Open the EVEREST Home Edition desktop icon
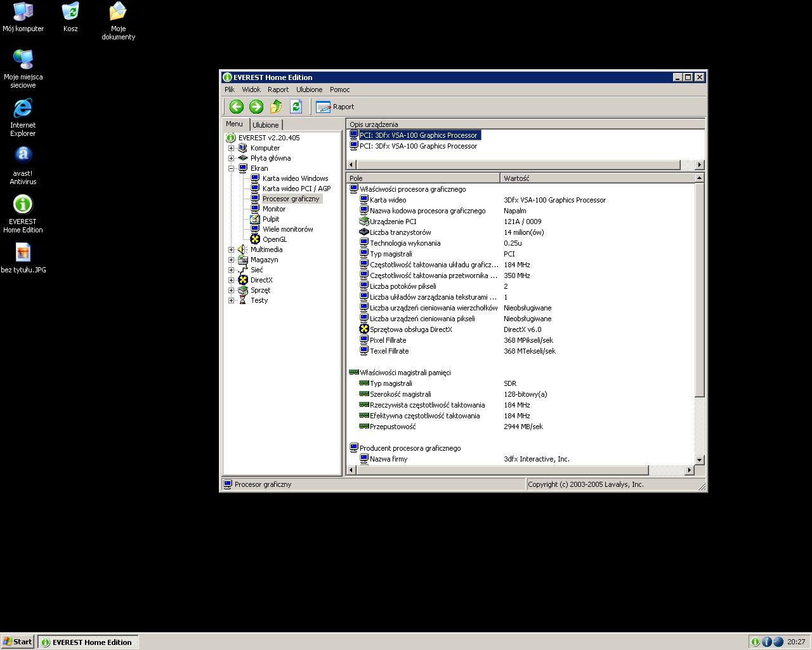The width and height of the screenshot is (812, 650). tap(23, 214)
